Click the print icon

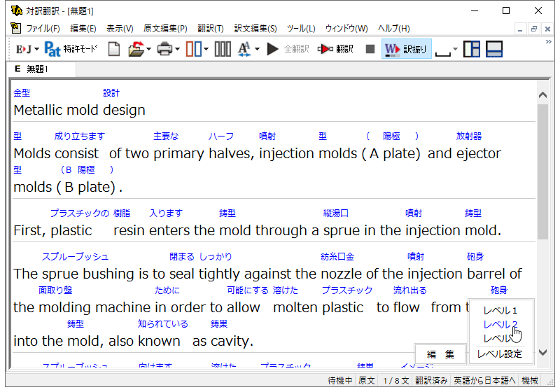(x=164, y=49)
